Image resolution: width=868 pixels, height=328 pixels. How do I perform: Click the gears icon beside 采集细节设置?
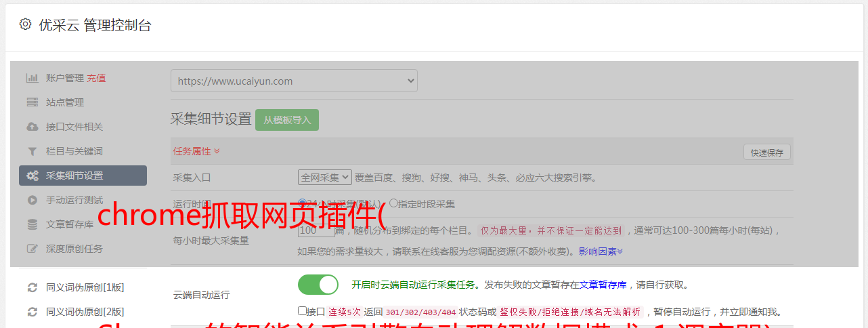[x=32, y=176]
